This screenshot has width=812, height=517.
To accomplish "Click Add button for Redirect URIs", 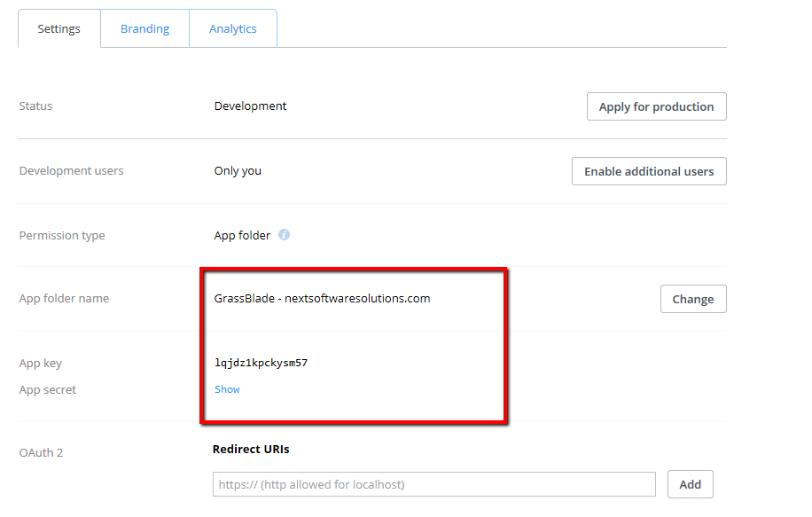I will pyautogui.click(x=691, y=484).
